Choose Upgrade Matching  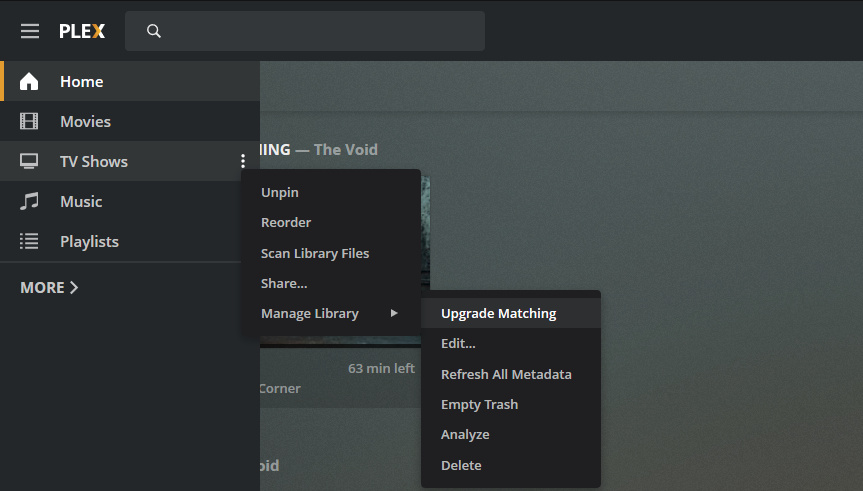[511, 313]
